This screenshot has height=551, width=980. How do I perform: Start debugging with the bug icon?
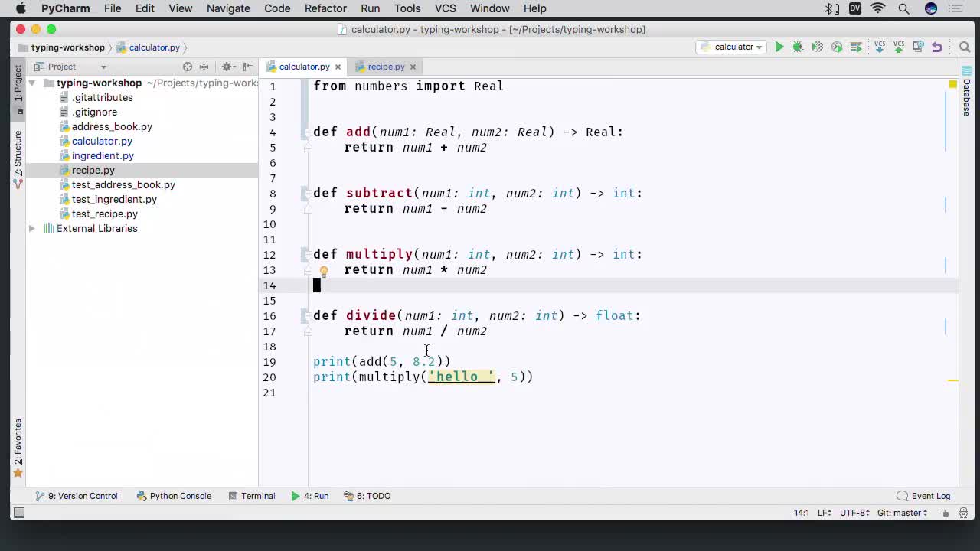(x=798, y=47)
